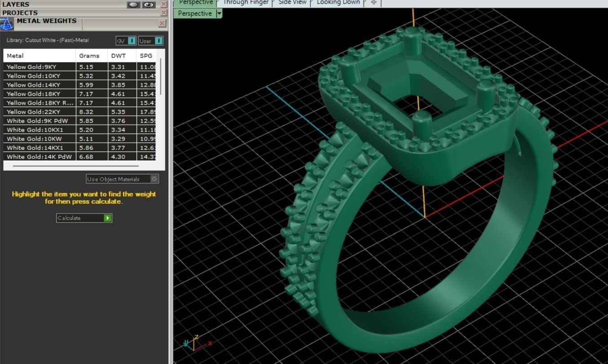
Task: Select the White Gold:10KW row
Action: [80, 139]
